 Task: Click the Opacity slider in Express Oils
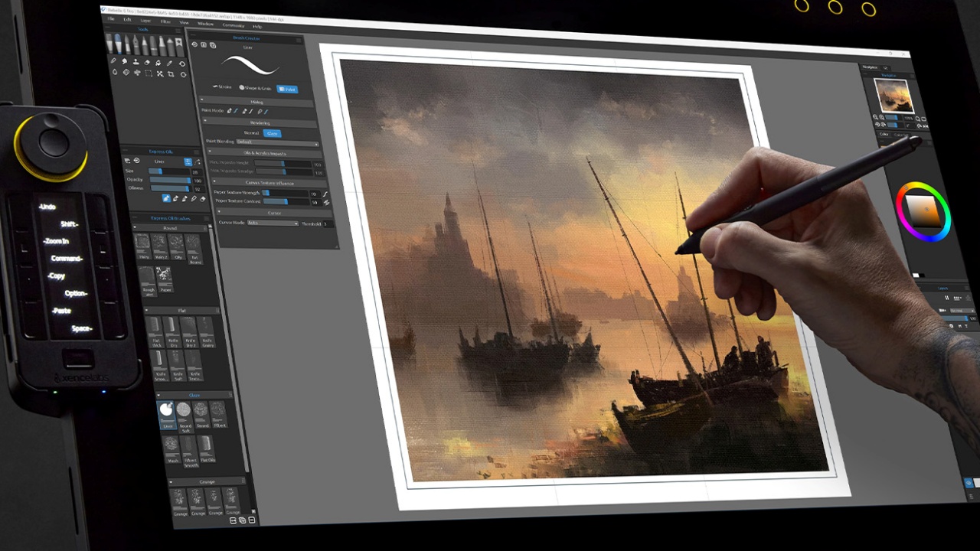(170, 179)
